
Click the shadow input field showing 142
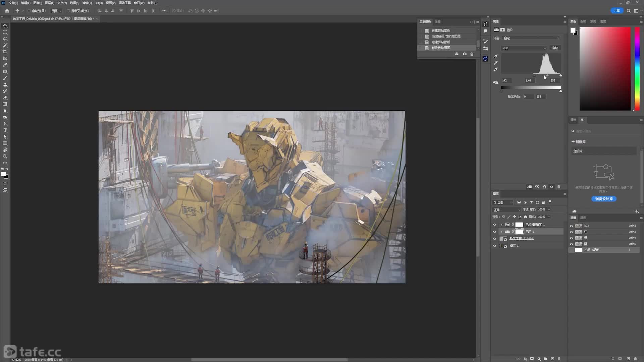[506, 80]
